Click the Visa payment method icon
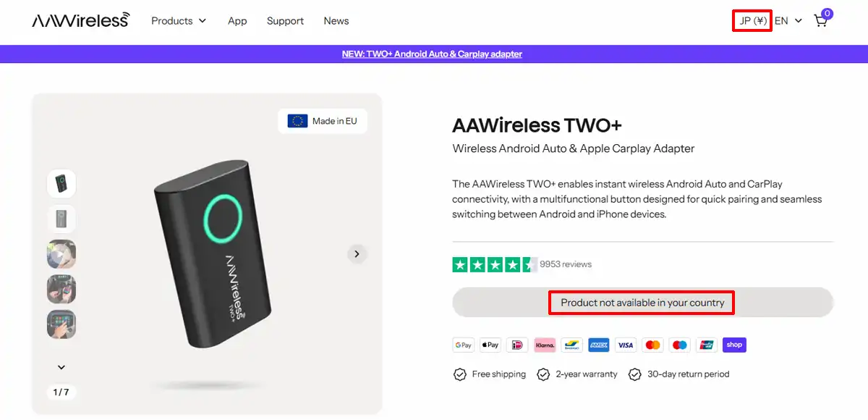 click(625, 345)
